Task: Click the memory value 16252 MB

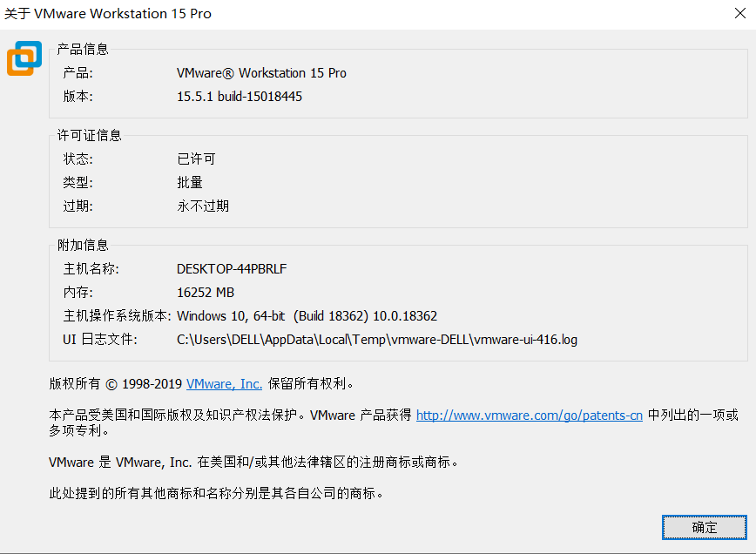Action: click(206, 292)
